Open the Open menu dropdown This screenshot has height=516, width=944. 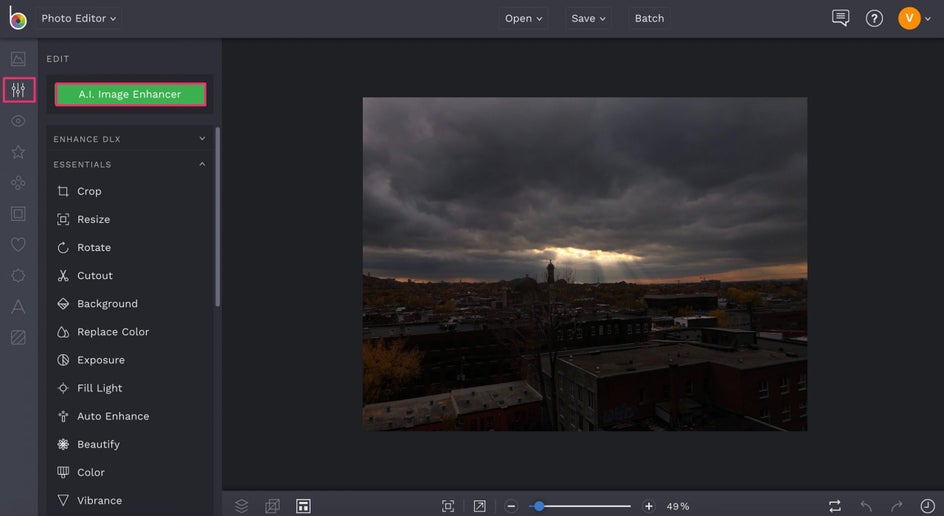[523, 19]
